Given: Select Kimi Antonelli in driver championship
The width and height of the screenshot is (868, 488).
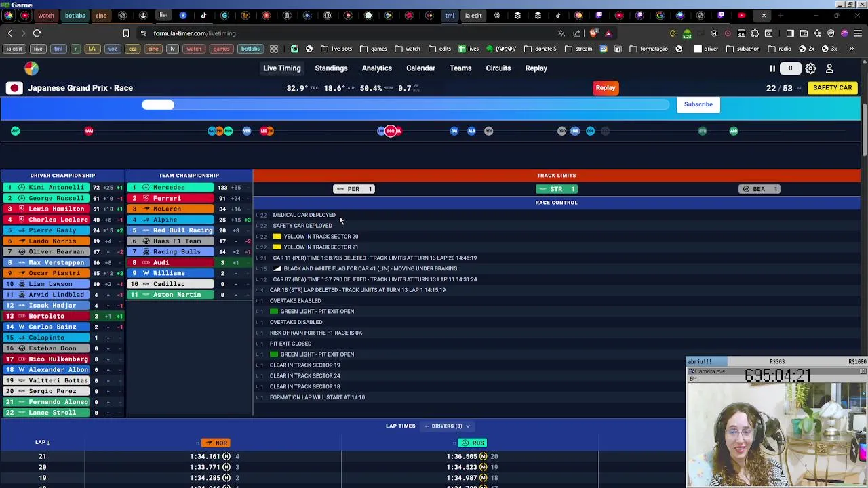Looking at the screenshot, I should click(62, 188).
